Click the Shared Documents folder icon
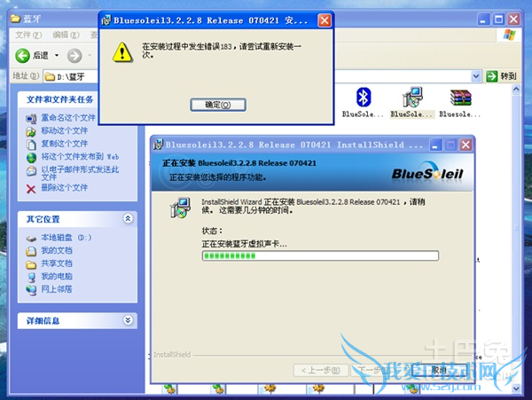This screenshot has width=532, height=400. [31, 264]
